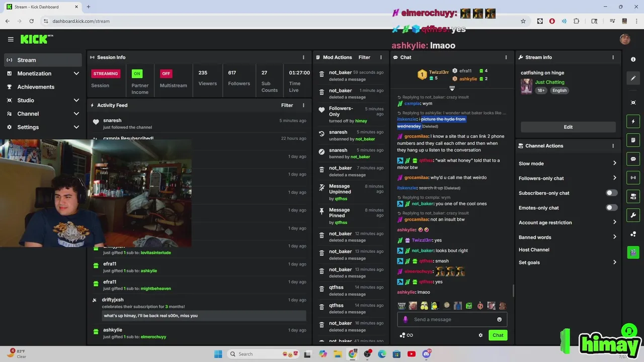Open YouTube from the Windows taskbar
This screenshot has width=644, height=362.
click(412, 354)
